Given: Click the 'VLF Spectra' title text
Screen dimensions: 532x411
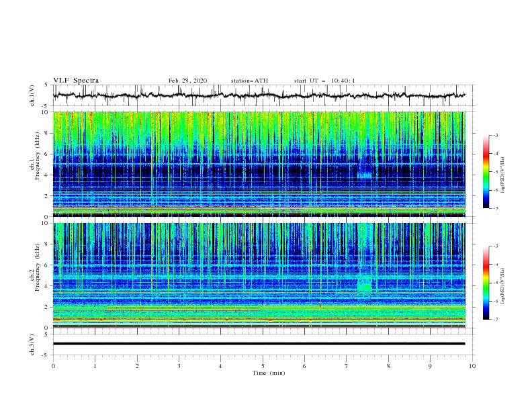Looking at the screenshot, I should pos(76,81).
